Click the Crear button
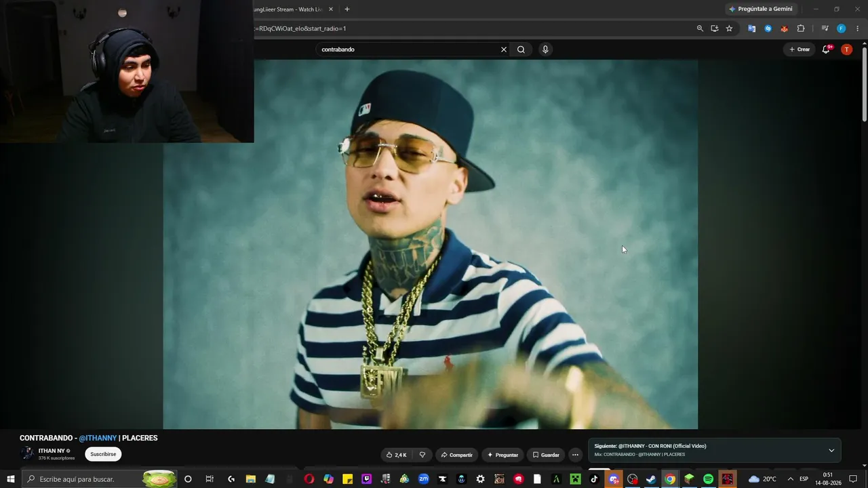Image resolution: width=868 pixels, height=488 pixels. pos(800,49)
